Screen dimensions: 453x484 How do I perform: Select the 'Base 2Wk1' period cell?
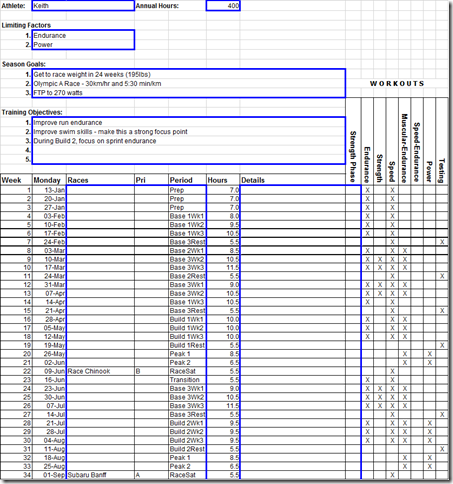click(187, 251)
